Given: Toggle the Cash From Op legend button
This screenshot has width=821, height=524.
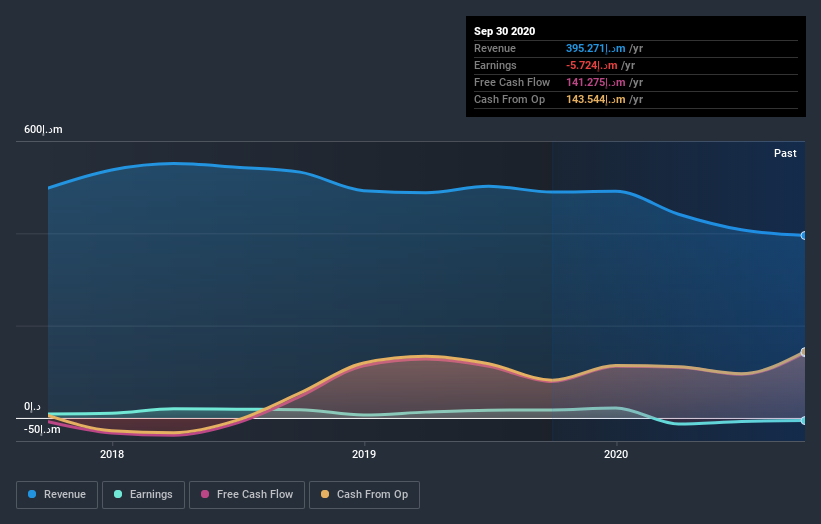Looking at the screenshot, I should tap(364, 495).
